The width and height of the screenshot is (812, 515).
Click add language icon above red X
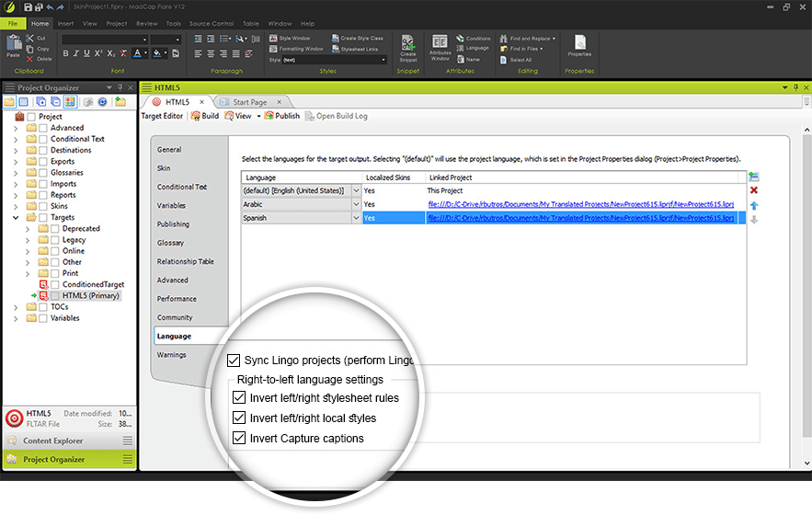(754, 177)
